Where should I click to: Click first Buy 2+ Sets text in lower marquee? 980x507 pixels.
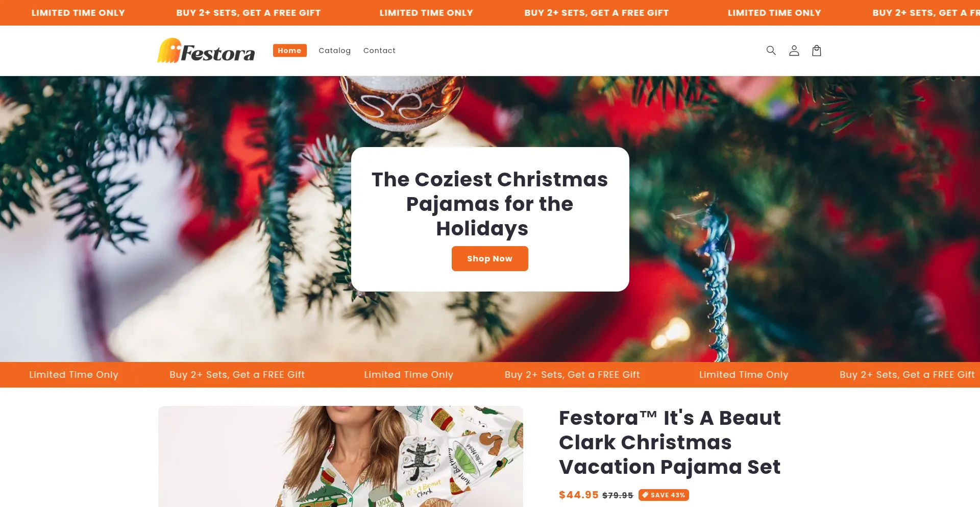(x=237, y=375)
